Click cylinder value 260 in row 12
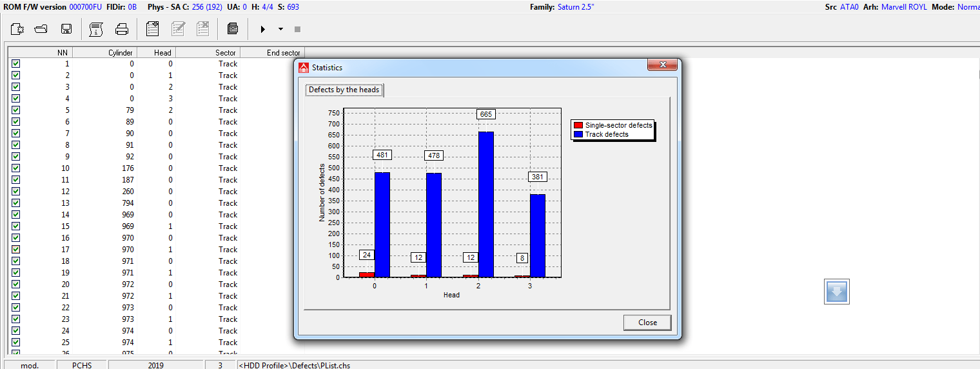Viewport: 980px width, 369px height. [127, 192]
